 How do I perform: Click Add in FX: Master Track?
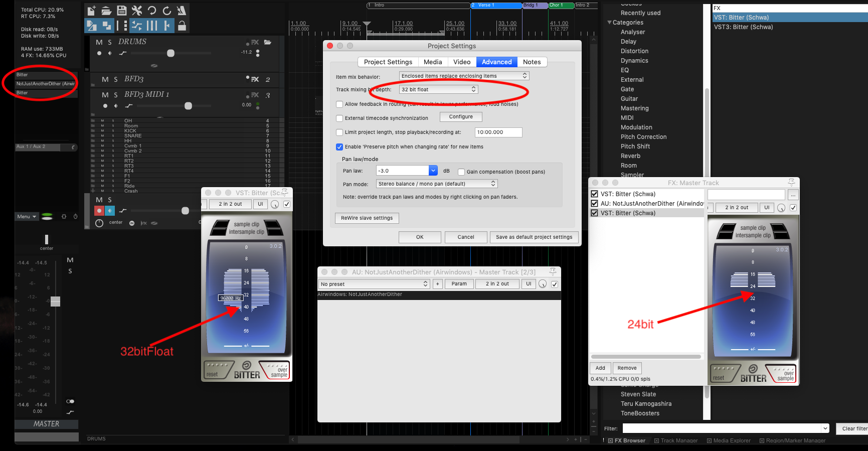600,368
